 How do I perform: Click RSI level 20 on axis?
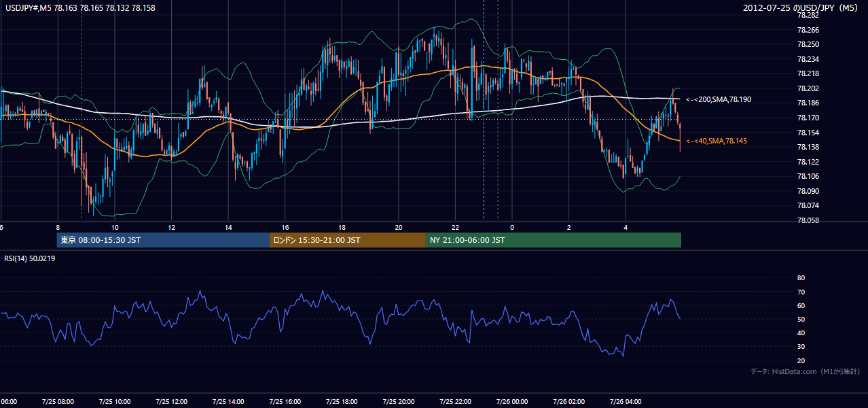(x=801, y=360)
